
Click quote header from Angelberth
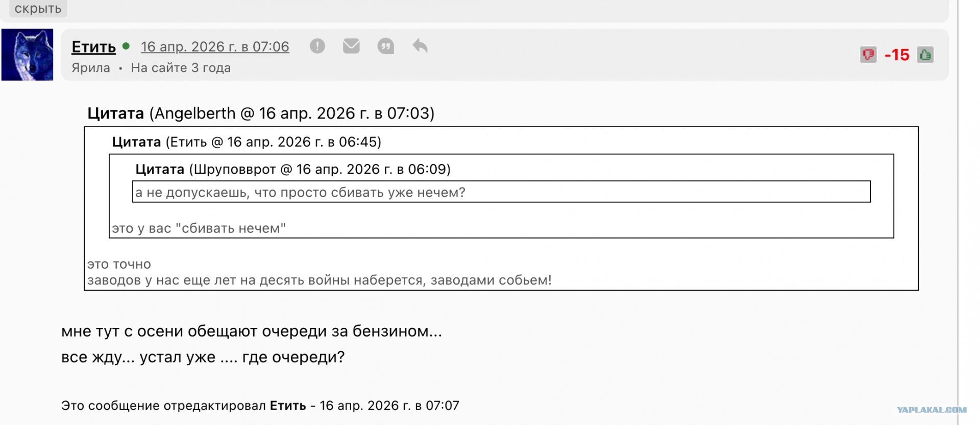pyautogui.click(x=261, y=113)
